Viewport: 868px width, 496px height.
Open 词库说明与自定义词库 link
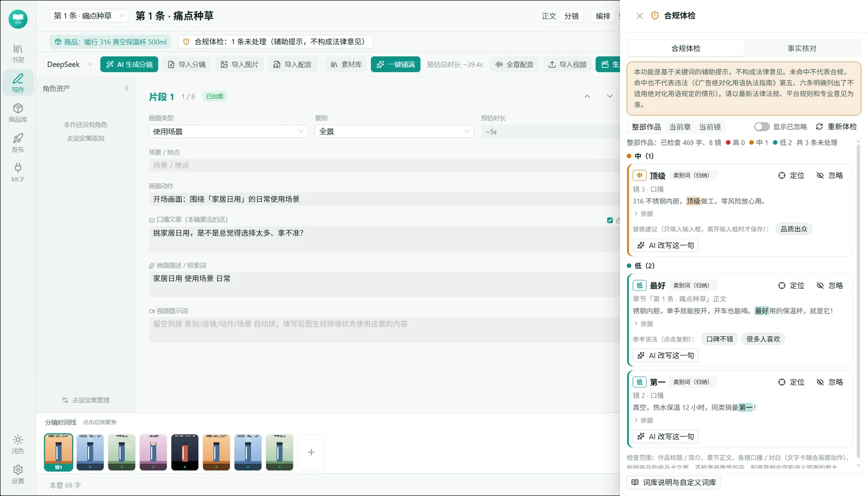(674, 482)
